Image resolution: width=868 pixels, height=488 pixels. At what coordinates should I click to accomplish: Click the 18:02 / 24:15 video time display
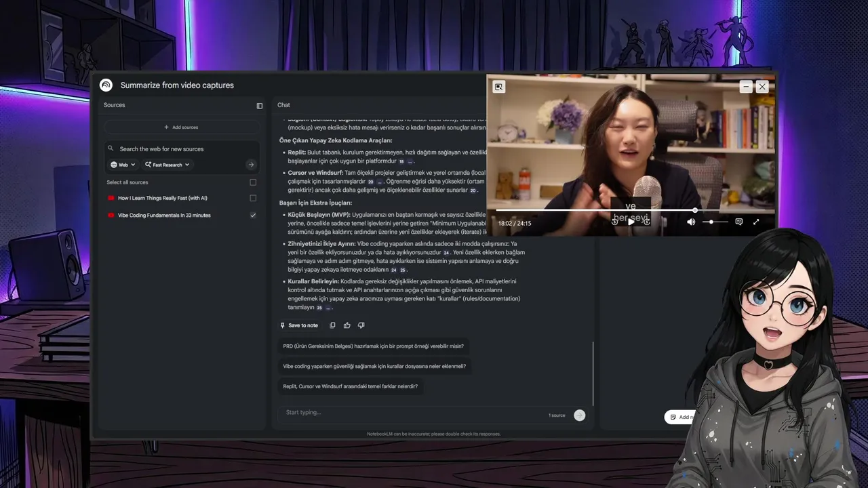[x=515, y=223]
